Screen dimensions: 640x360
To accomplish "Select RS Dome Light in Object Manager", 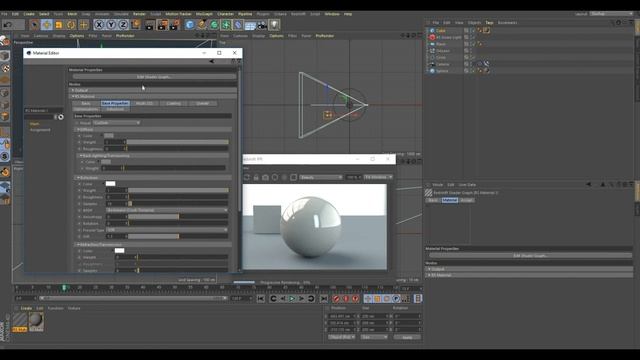I will (x=449, y=37).
